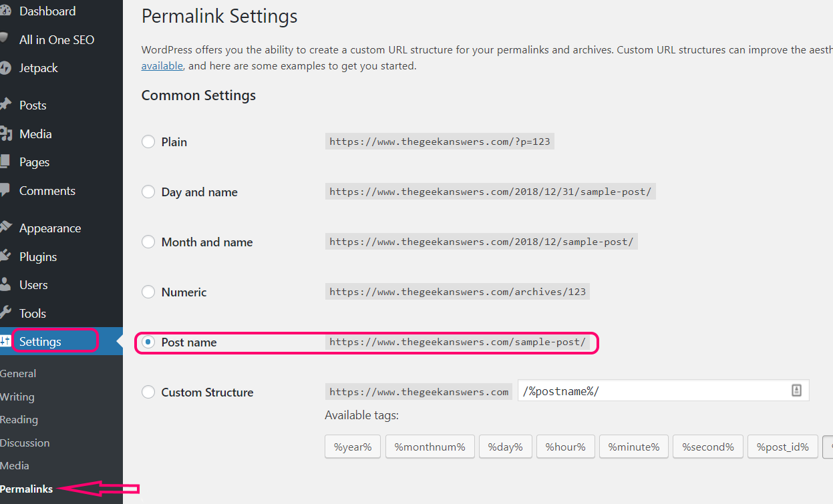Screen dimensions: 833x504
Task: Insert the %hour% tag
Action: click(566, 447)
